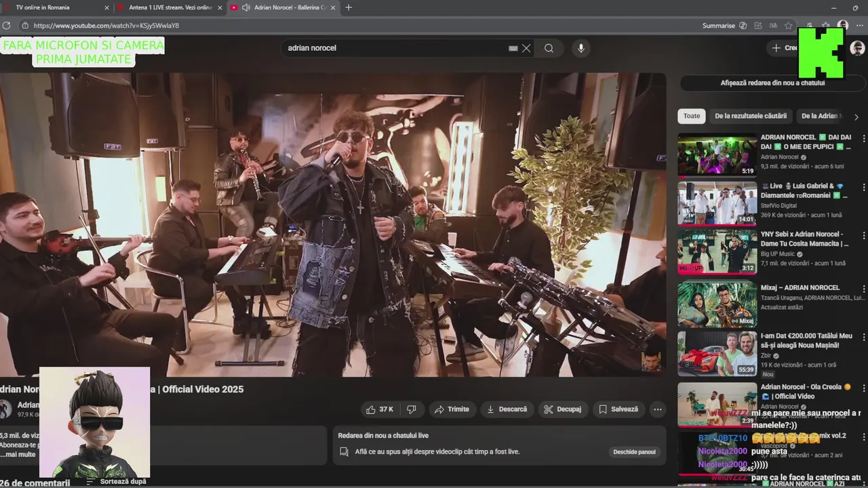
Task: Open options for 'Live Luis Gabriel' suggested video
Action: [x=863, y=187]
